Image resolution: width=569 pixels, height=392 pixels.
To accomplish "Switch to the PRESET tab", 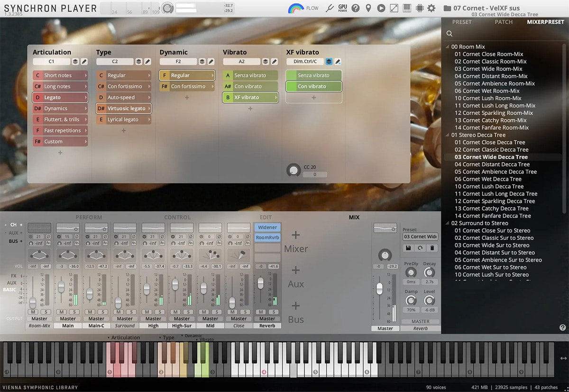I will point(462,22).
